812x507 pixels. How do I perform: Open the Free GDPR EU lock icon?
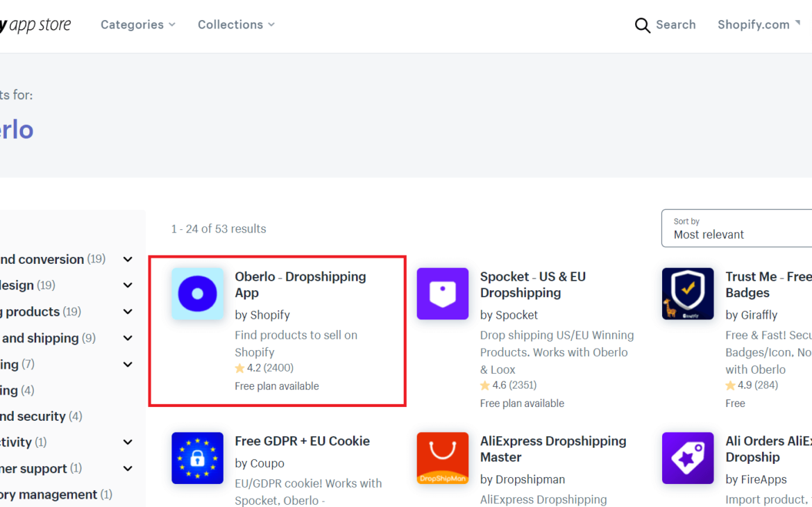point(197,458)
